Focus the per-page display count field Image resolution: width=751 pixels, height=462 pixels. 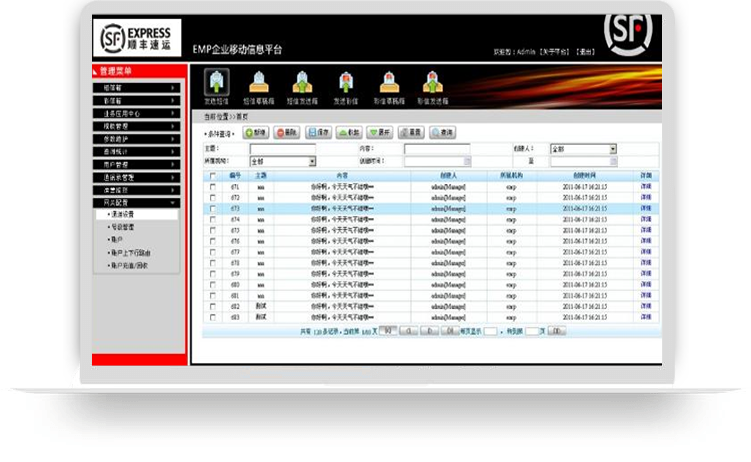click(490, 331)
